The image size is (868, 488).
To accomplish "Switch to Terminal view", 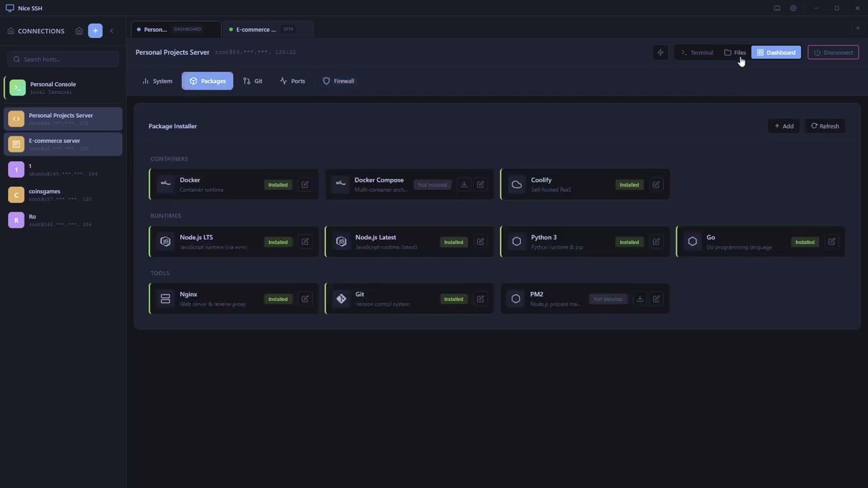I will click(697, 52).
